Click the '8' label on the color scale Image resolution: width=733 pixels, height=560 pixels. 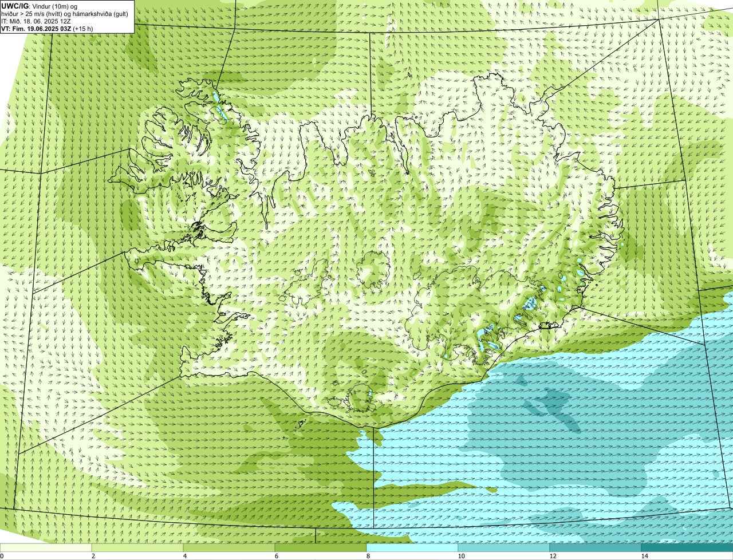coord(368,556)
